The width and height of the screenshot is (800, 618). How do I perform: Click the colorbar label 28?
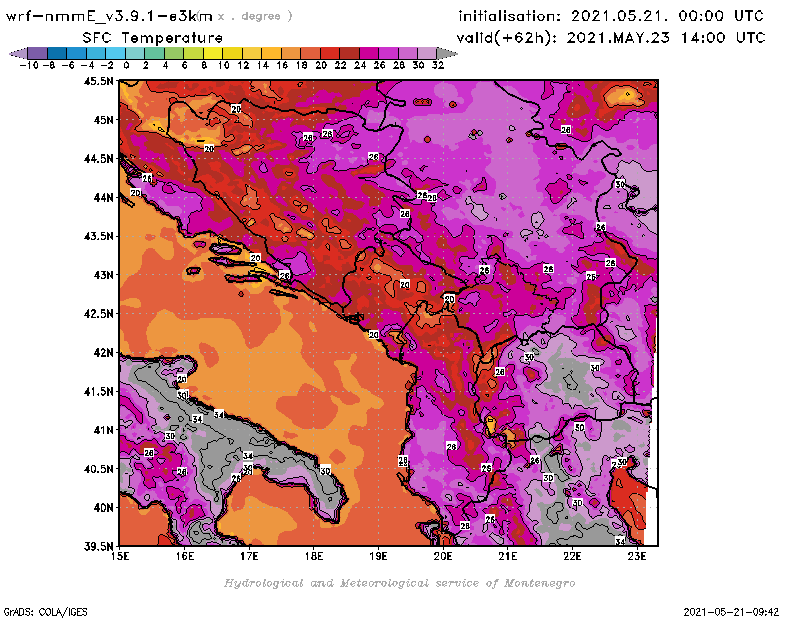(x=398, y=65)
